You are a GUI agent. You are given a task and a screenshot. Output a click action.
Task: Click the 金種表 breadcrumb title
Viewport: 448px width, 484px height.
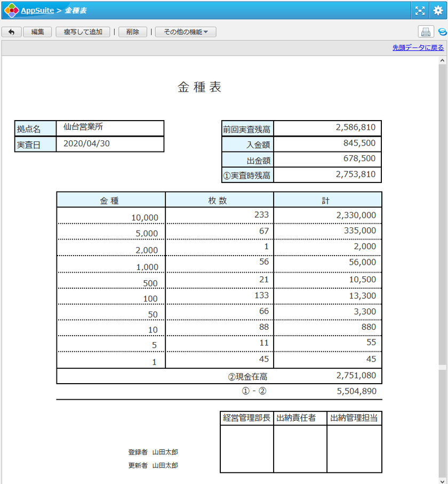[75, 11]
